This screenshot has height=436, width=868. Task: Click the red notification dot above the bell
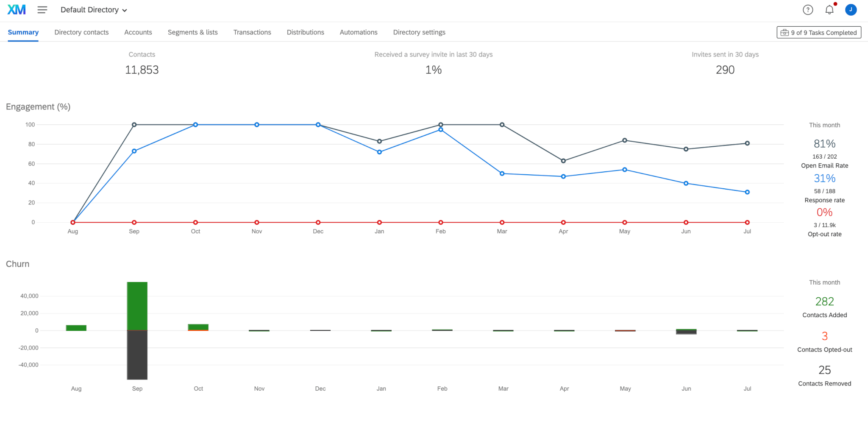(835, 4)
